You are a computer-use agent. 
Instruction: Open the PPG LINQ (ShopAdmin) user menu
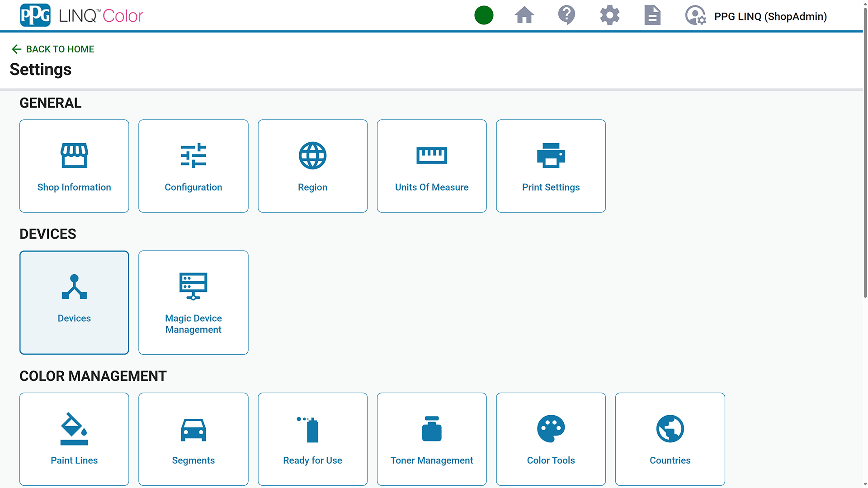click(x=756, y=16)
